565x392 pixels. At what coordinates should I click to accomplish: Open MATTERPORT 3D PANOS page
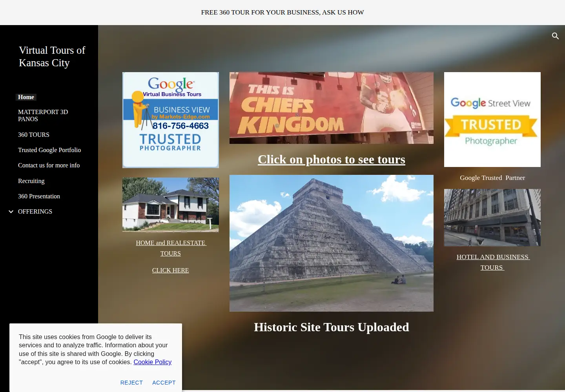click(x=43, y=116)
